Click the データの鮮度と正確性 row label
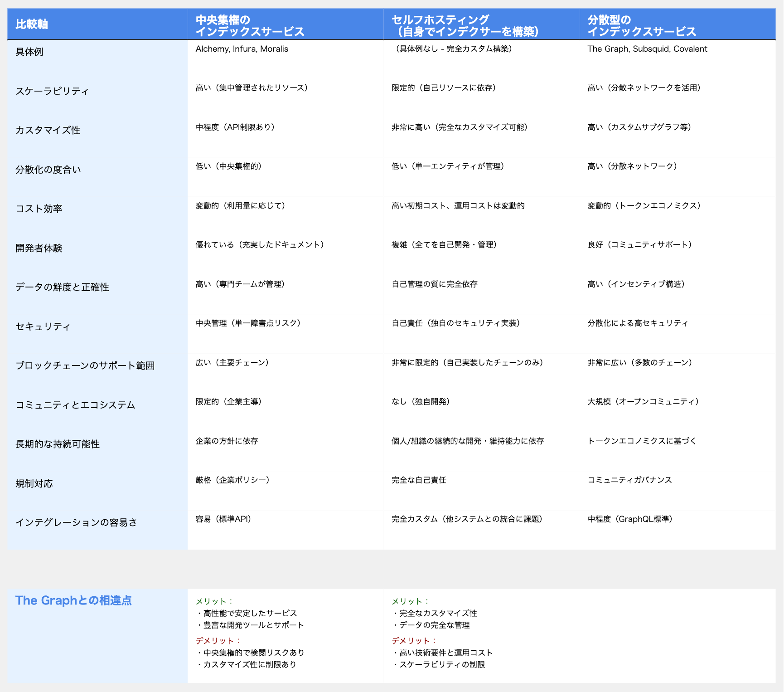 (62, 287)
